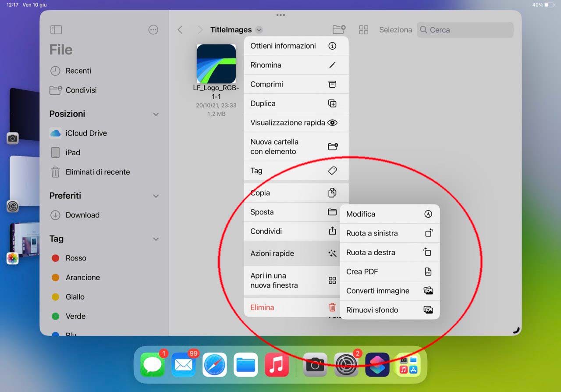Create a new folder with the toolbar icon
The width and height of the screenshot is (561, 392).
(339, 30)
